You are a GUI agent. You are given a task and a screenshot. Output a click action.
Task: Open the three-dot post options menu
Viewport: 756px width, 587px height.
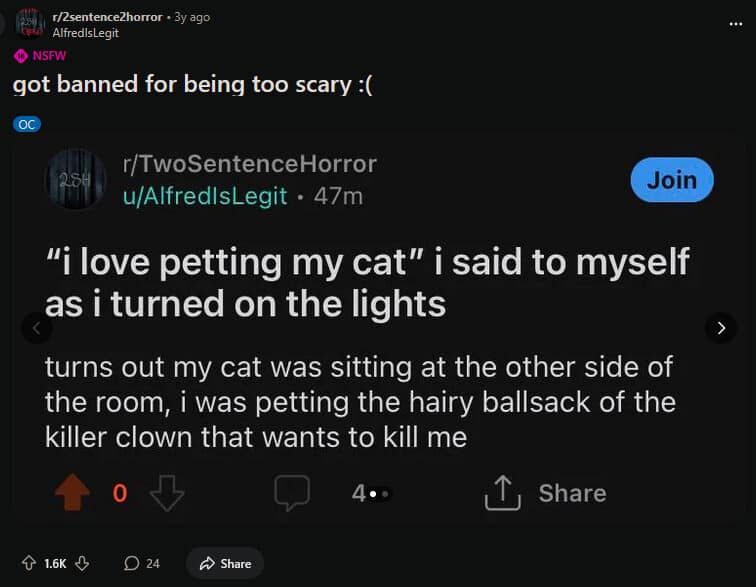click(x=736, y=24)
